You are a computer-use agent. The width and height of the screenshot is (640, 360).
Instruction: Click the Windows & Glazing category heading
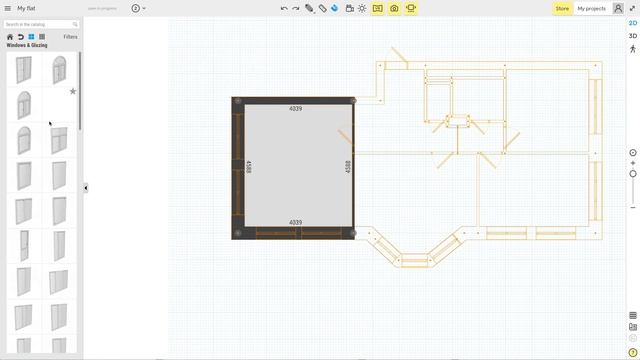(27, 45)
